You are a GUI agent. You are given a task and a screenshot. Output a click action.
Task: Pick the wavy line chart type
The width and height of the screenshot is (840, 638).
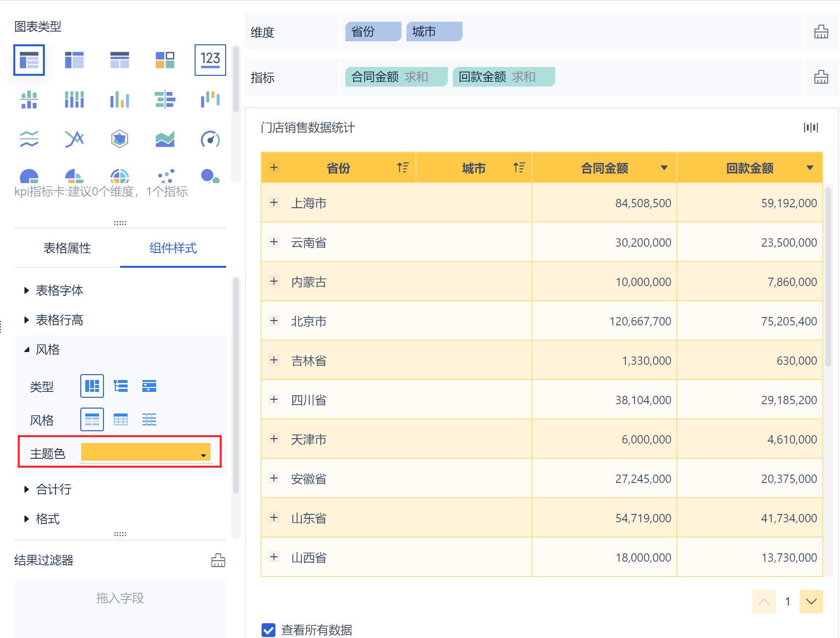point(29,139)
